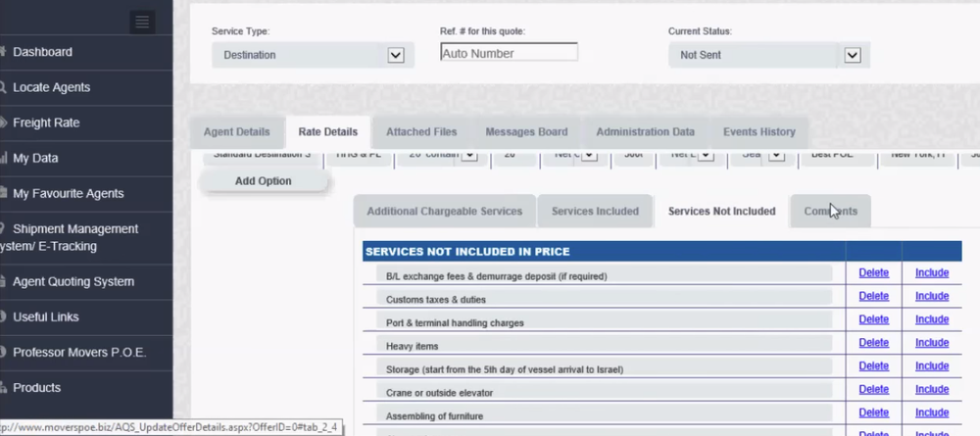Edit the Storage description field
The image size is (980, 436).
click(605, 367)
